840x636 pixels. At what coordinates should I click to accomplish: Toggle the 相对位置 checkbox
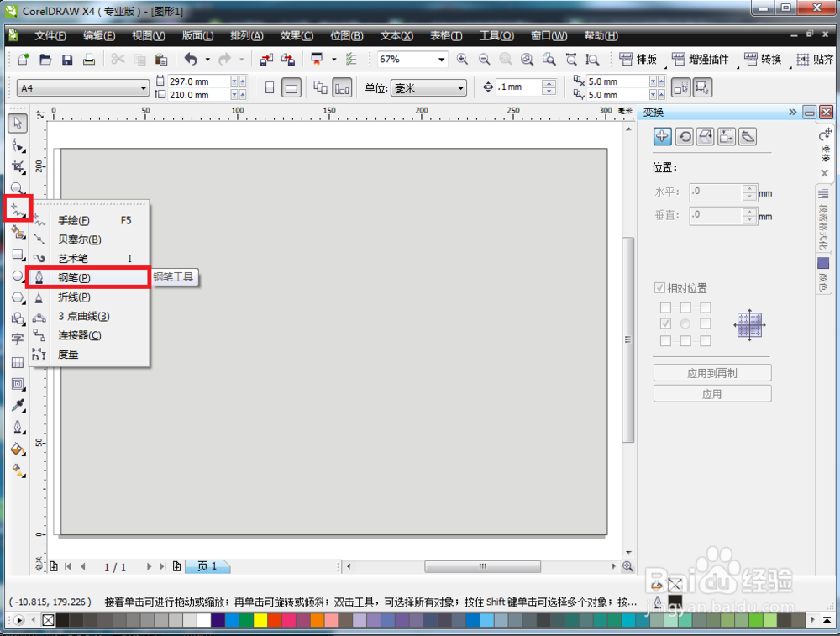coord(659,287)
